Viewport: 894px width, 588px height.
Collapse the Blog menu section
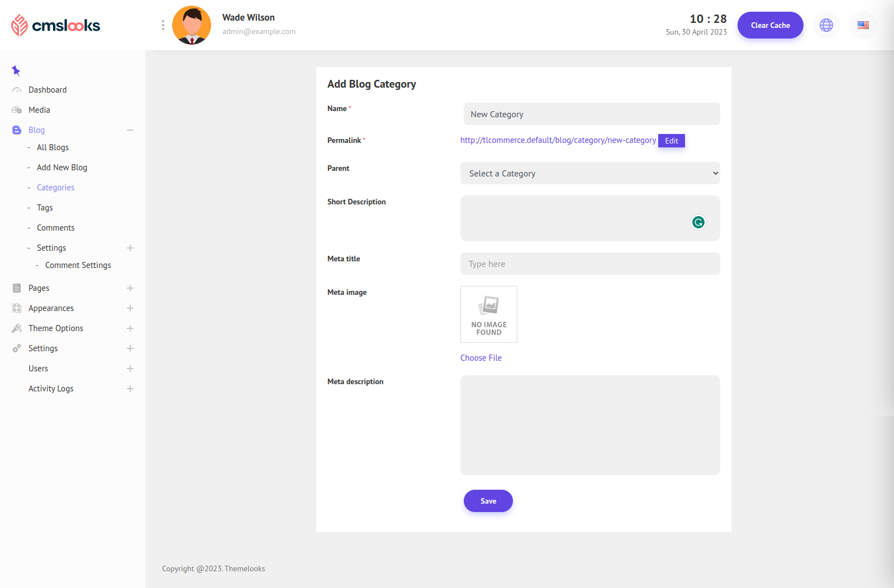coord(130,130)
